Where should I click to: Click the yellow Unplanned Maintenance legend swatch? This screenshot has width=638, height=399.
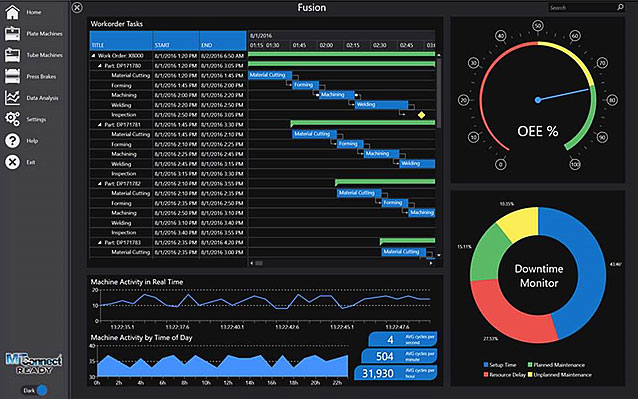(530, 375)
